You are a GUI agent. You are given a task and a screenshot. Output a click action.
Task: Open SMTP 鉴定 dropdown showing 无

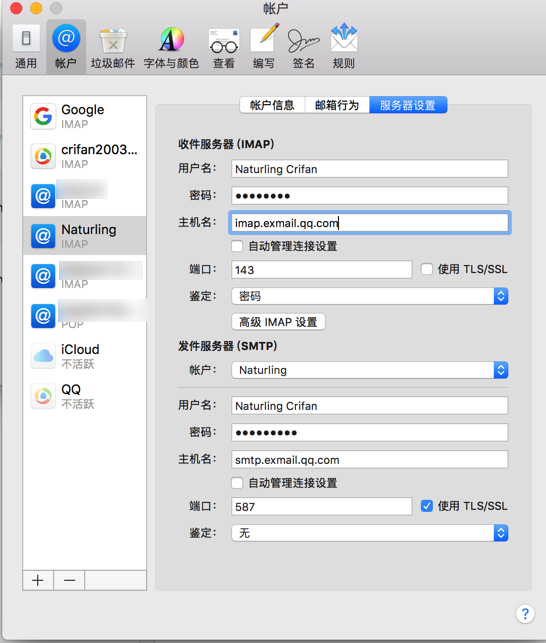(x=370, y=533)
